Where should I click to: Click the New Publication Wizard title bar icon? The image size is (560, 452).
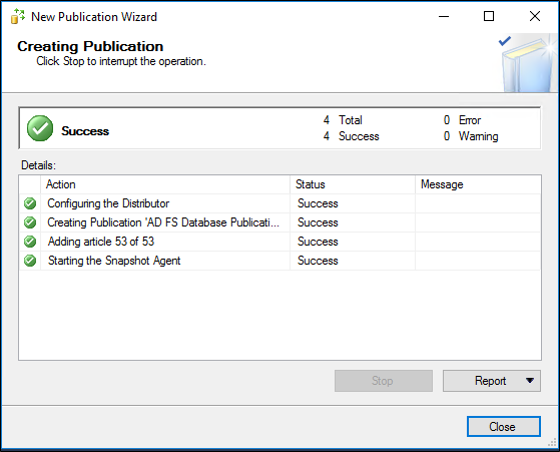pos(18,16)
